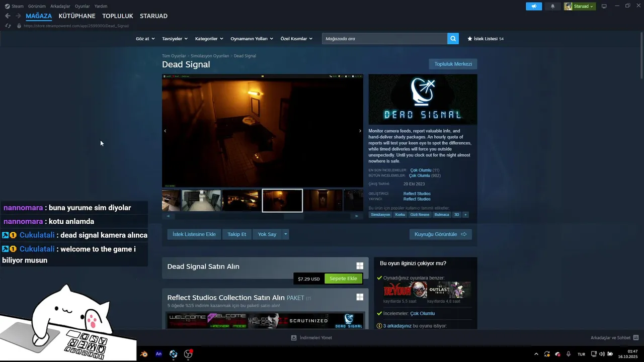Screen dimensions: 644x362
Task: Click the Arkadaşlar ve Sohbet chat icon
Action: coord(636,338)
